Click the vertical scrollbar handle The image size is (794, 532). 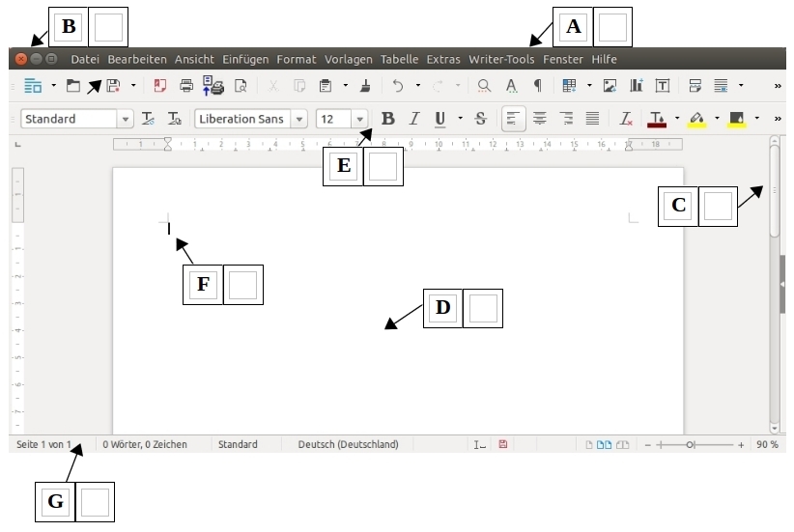point(775,190)
